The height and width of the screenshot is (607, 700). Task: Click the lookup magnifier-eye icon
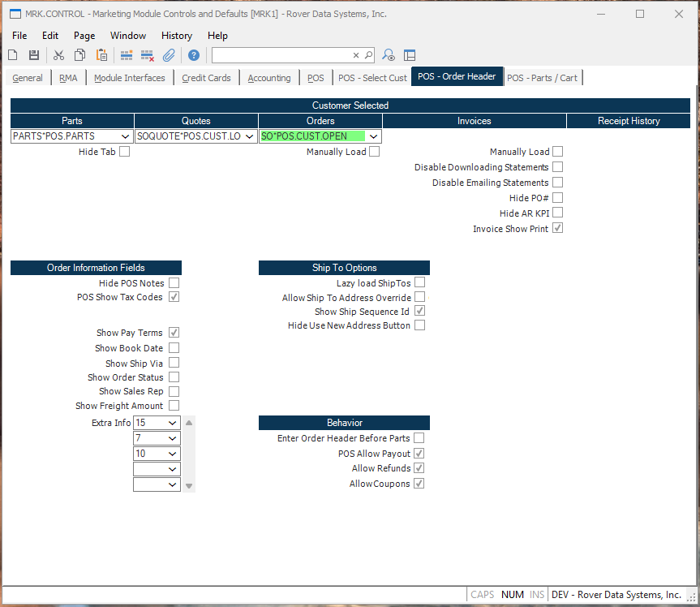pos(388,54)
